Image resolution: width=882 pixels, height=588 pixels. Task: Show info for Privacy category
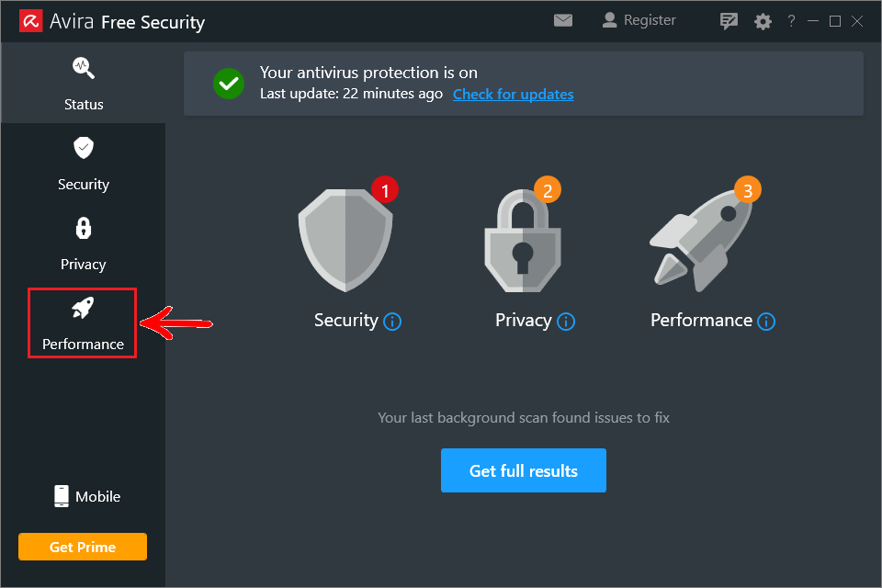(565, 322)
